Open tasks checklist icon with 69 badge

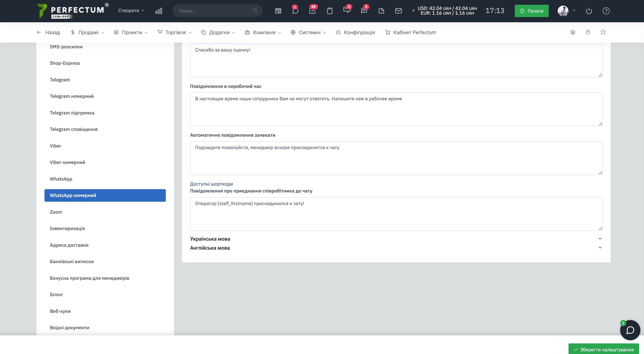click(312, 11)
